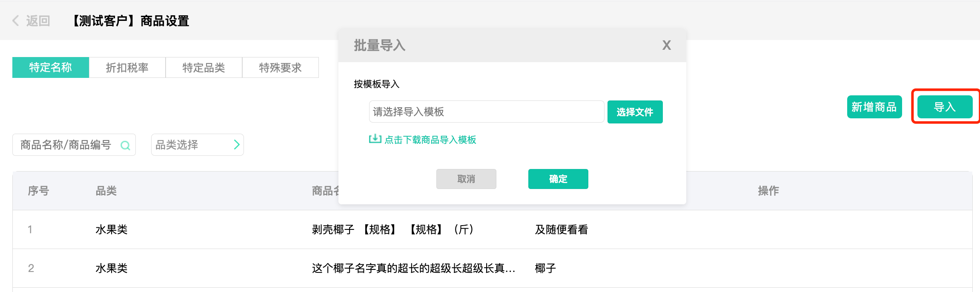Go to the 特殊要求 tab
This screenshot has height=292, width=980.
[x=281, y=68]
